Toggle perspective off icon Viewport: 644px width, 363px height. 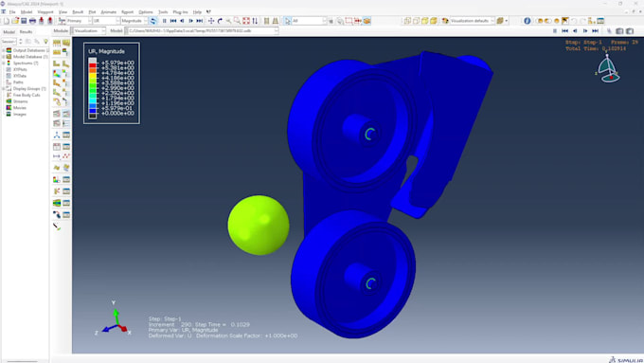pos(266,21)
